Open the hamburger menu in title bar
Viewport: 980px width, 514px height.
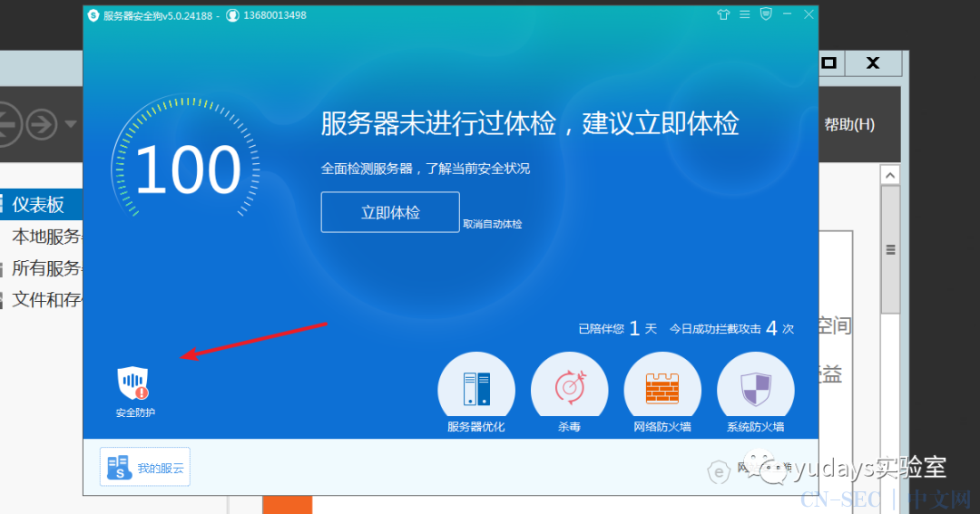[744, 15]
